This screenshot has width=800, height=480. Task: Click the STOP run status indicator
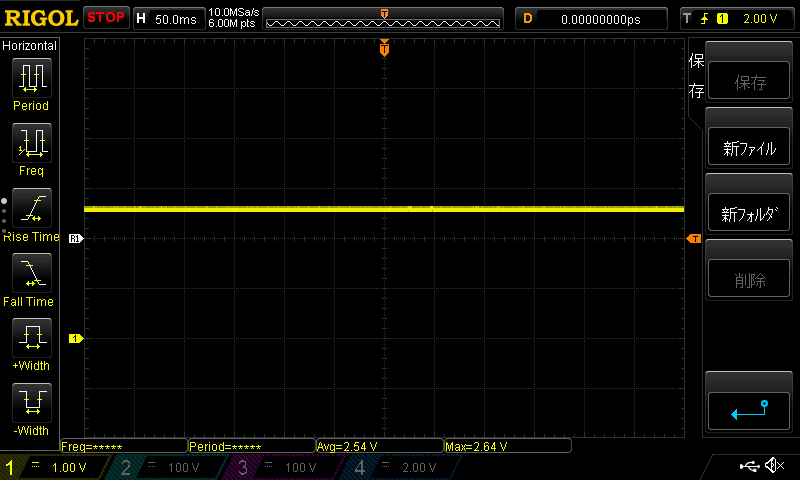point(106,17)
